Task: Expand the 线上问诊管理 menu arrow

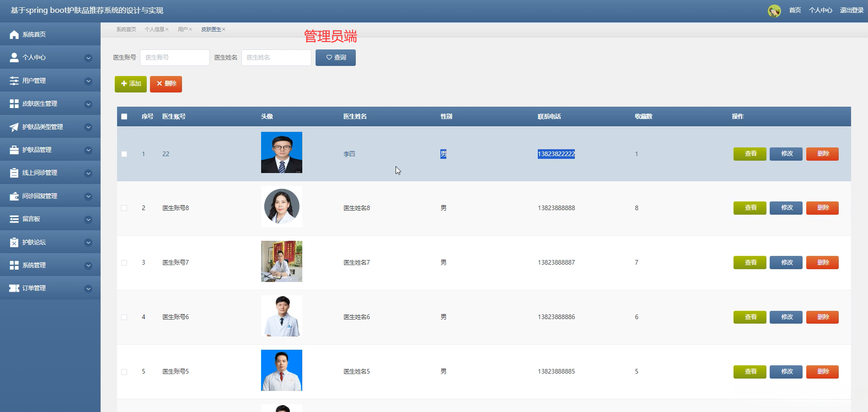Action: (x=88, y=173)
